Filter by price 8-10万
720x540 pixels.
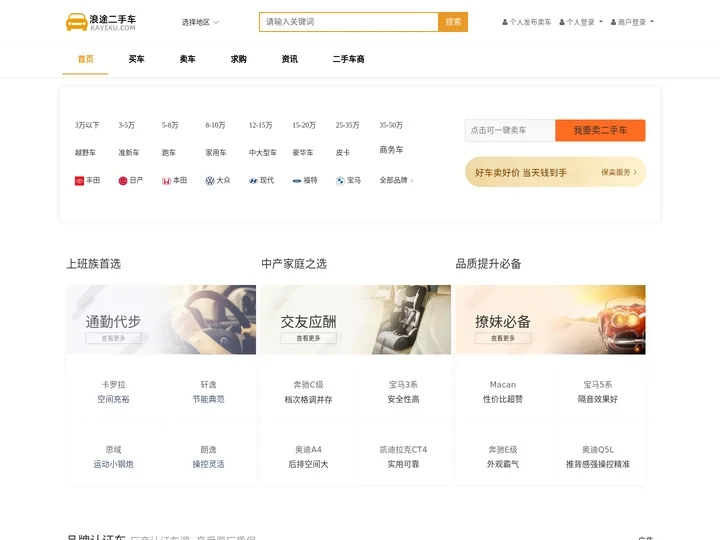pos(215,125)
